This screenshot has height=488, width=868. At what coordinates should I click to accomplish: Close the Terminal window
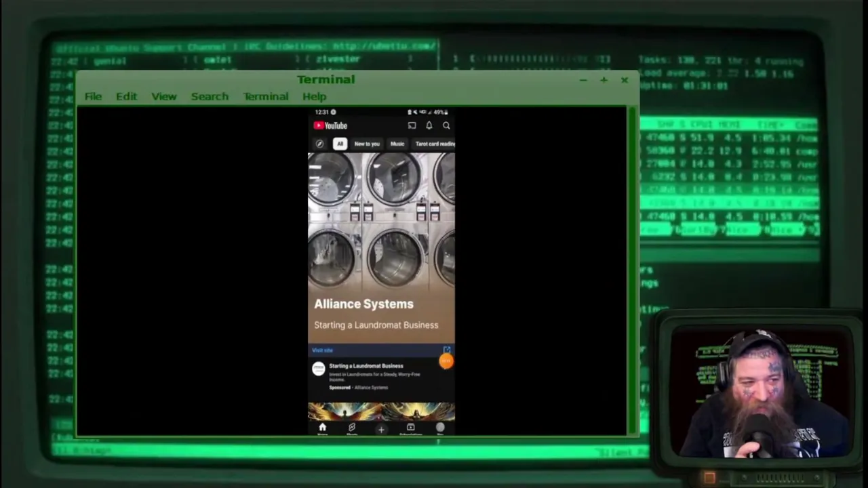tap(625, 80)
